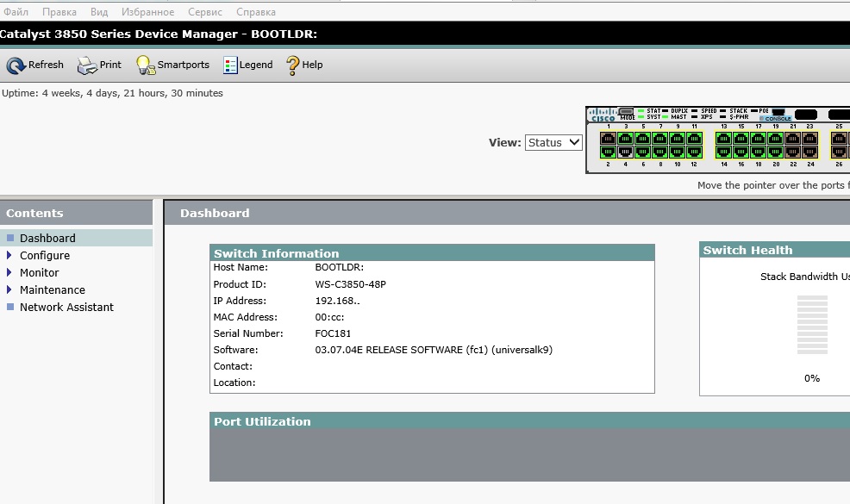Select switch port 11
The width and height of the screenshot is (850, 504).
click(x=695, y=138)
